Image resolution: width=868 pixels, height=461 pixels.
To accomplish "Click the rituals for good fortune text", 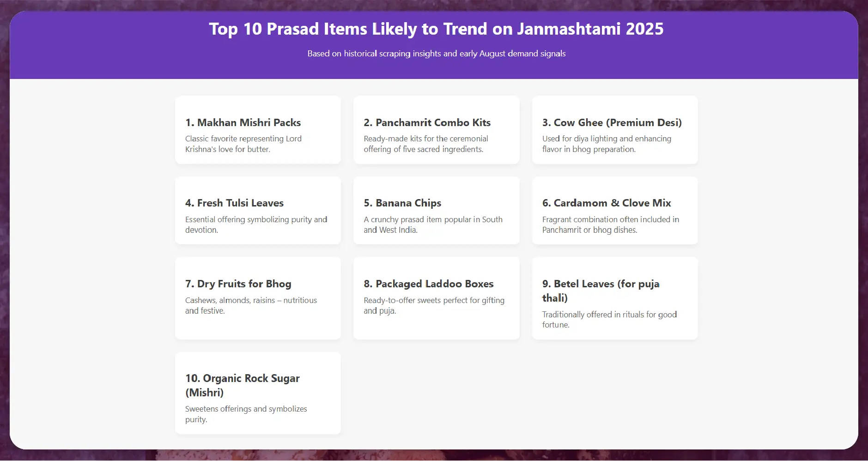I will (609, 319).
